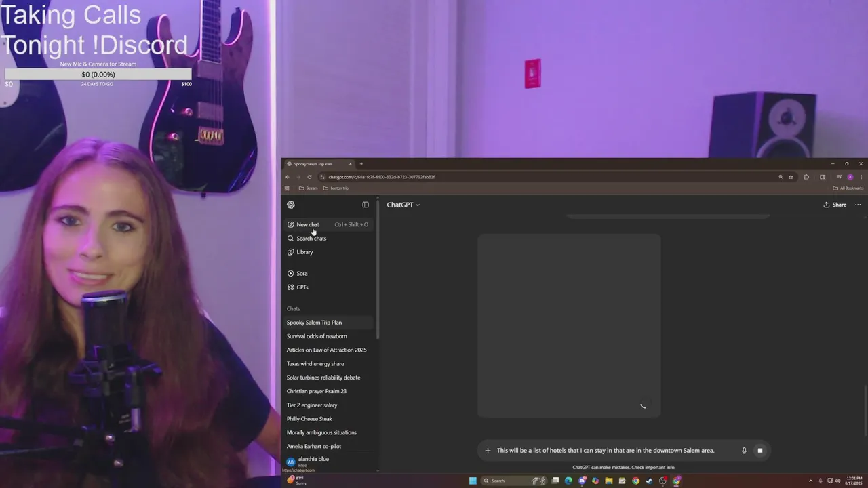Click the conversation scrollbar on the right edge
This screenshot has width=868, height=488.
pos(866,411)
